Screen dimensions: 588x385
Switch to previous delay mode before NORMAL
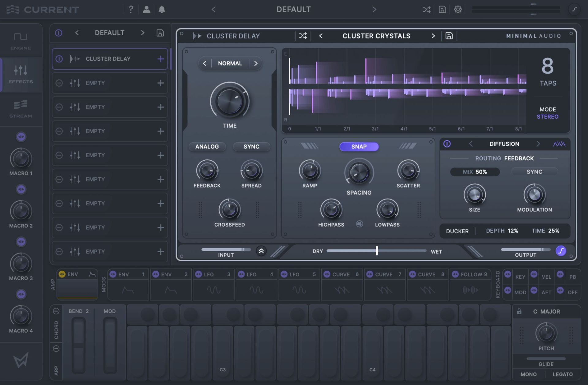click(205, 63)
